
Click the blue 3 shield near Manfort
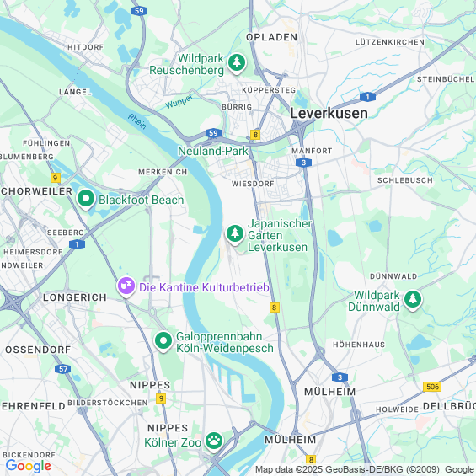pos(303,163)
